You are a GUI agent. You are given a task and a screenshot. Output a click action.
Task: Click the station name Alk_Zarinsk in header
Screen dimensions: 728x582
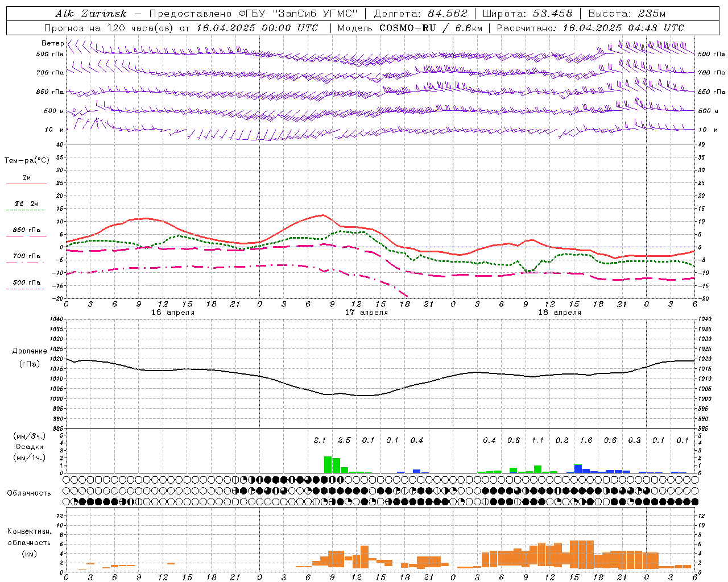91,14
